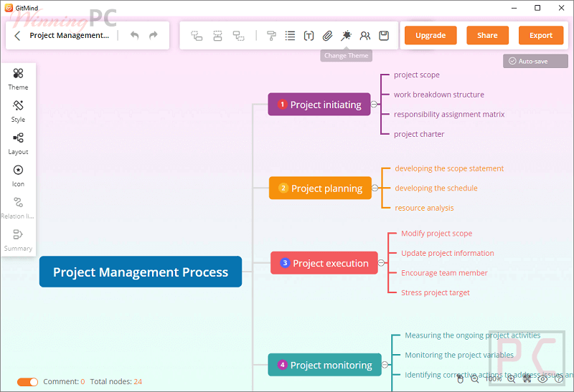Toggle the Auto-save indicator
The height and width of the screenshot is (392, 574).
coord(530,61)
